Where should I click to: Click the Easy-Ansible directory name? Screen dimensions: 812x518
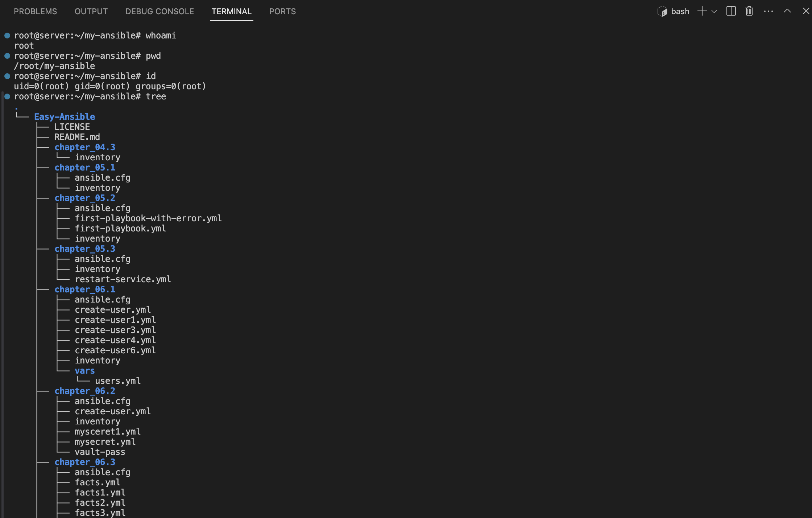[65, 117]
